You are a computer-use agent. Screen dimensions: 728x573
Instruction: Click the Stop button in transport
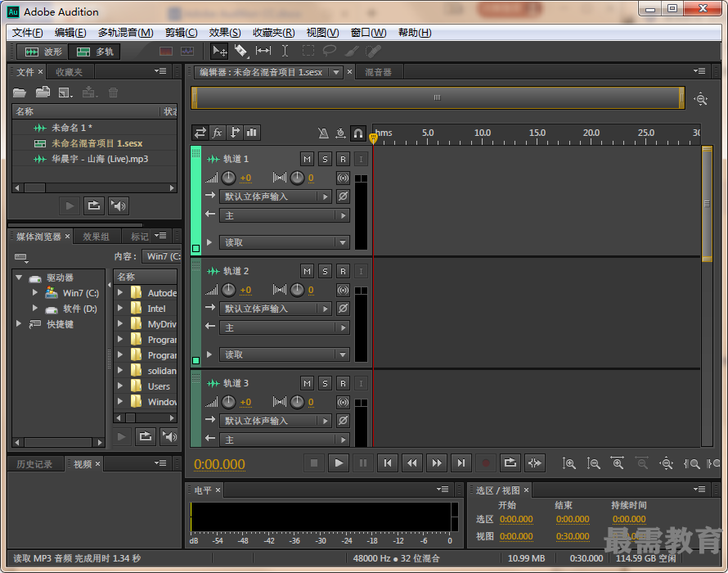[314, 462]
